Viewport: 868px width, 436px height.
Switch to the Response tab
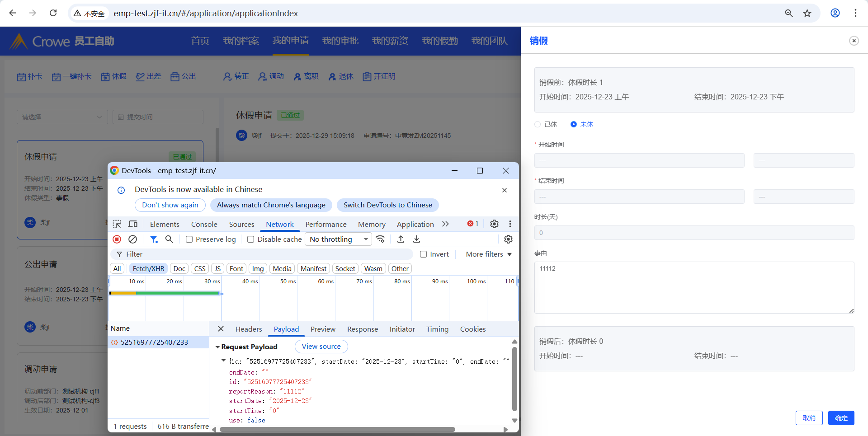(x=362, y=329)
